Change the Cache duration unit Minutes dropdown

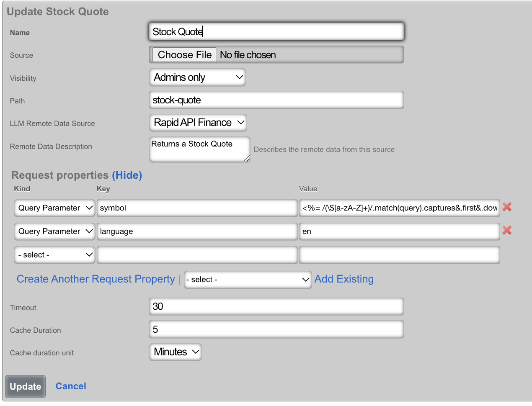tap(176, 352)
